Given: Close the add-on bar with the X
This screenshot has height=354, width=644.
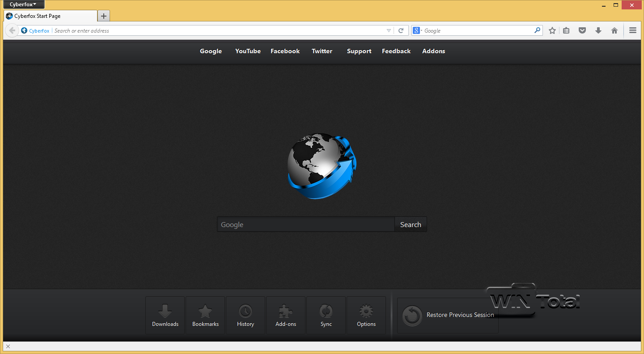Looking at the screenshot, I should 8,346.
